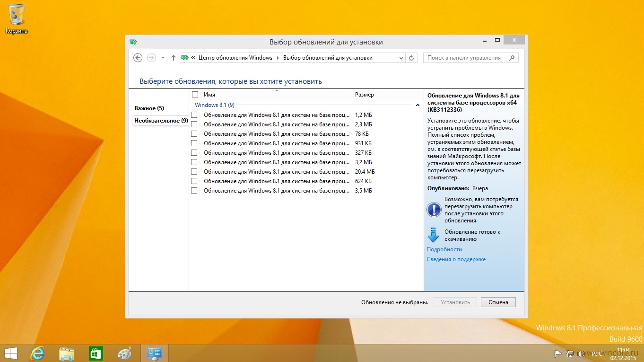
Task: Open the Подробности link
Action: point(444,249)
